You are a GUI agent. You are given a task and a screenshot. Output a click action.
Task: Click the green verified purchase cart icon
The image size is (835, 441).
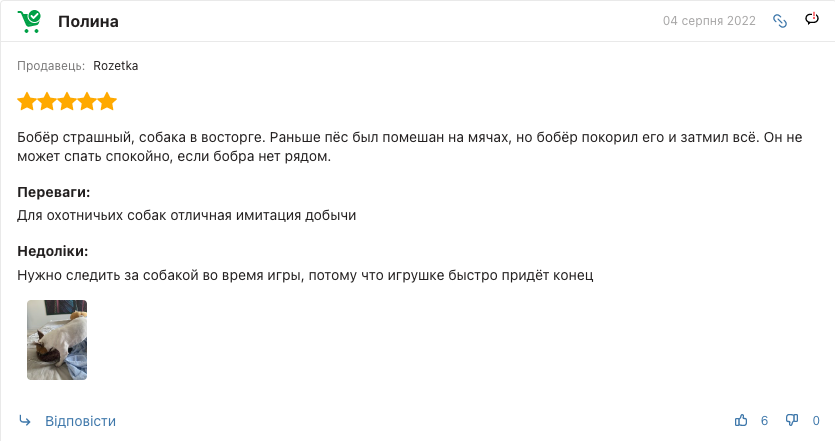click(x=29, y=21)
